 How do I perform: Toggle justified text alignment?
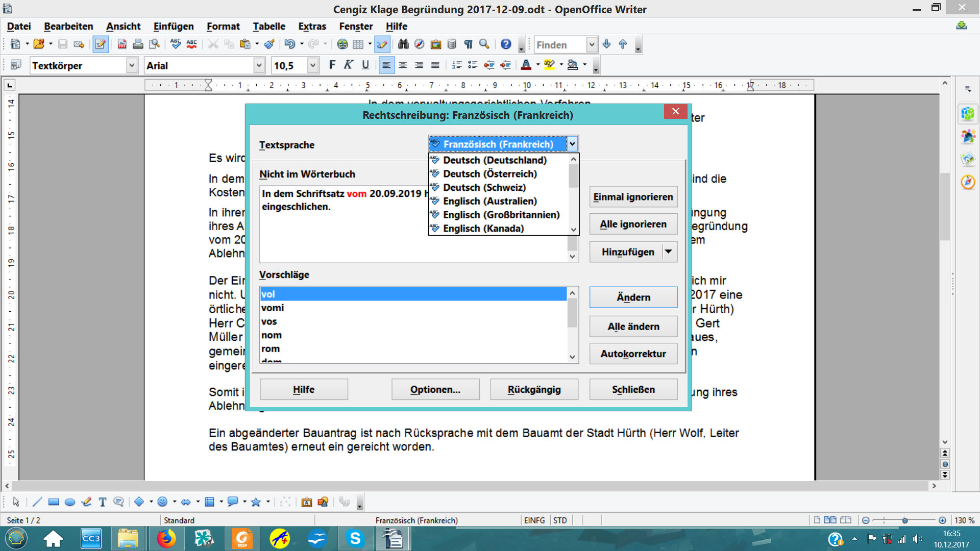tap(435, 65)
